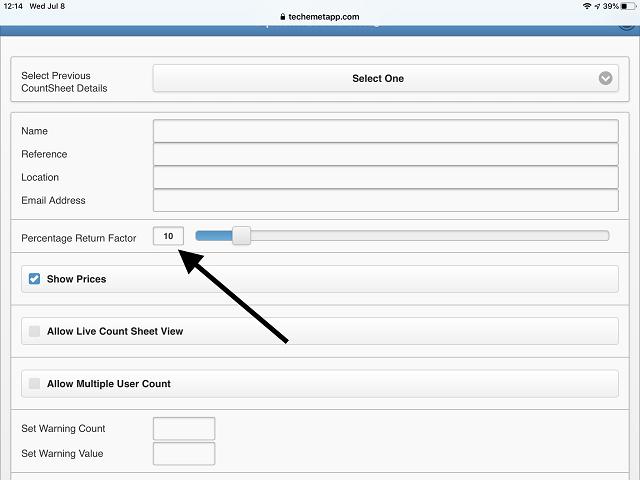
Task: Focus the Set Warning Count field
Action: click(184, 429)
